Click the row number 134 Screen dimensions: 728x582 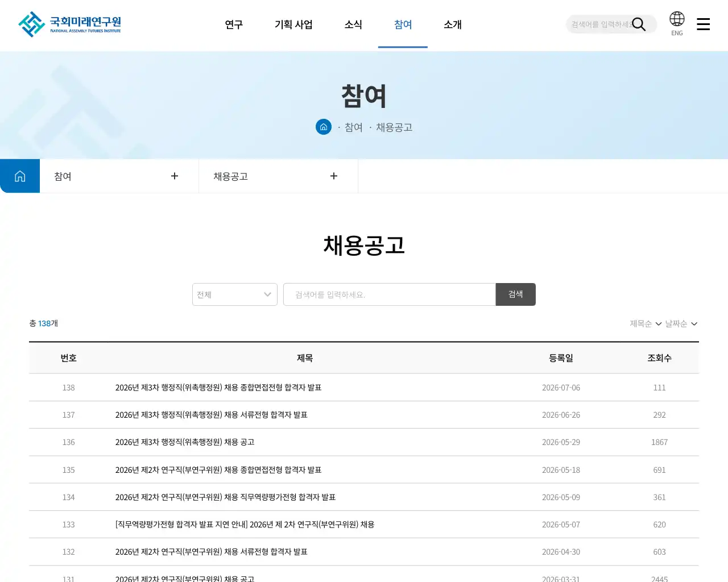pyautogui.click(x=69, y=497)
